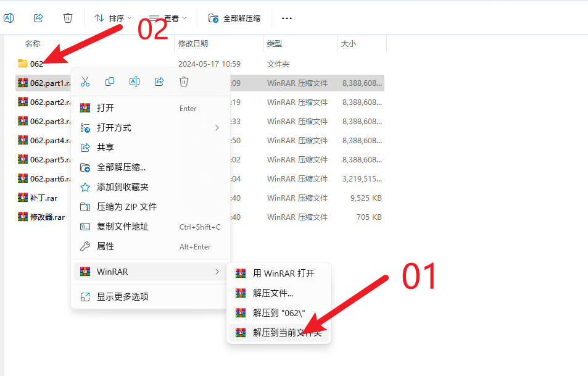The height and width of the screenshot is (376, 588).
Task: Expand the WinRAR submenu entry
Action: (x=151, y=272)
